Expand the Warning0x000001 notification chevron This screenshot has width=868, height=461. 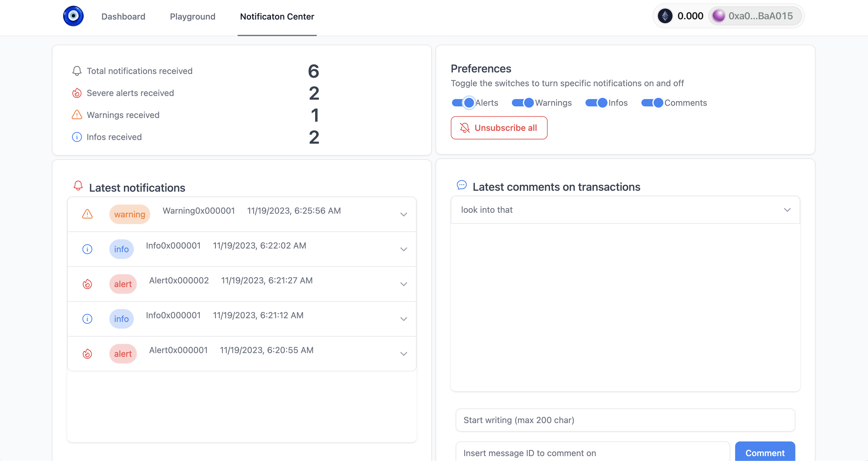(x=404, y=215)
